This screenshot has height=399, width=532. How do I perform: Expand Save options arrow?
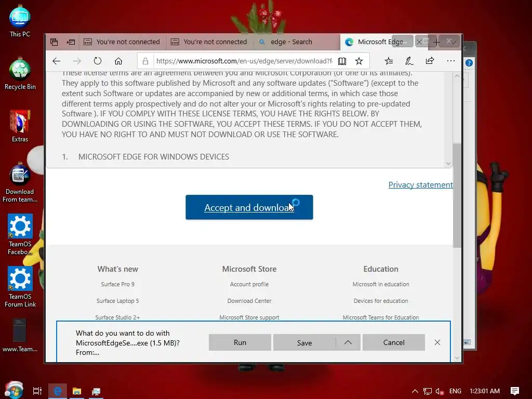coord(348,342)
